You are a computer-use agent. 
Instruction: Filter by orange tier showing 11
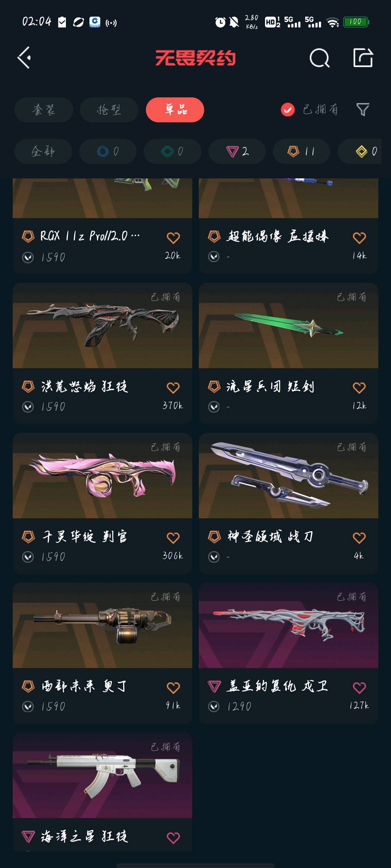[302, 151]
